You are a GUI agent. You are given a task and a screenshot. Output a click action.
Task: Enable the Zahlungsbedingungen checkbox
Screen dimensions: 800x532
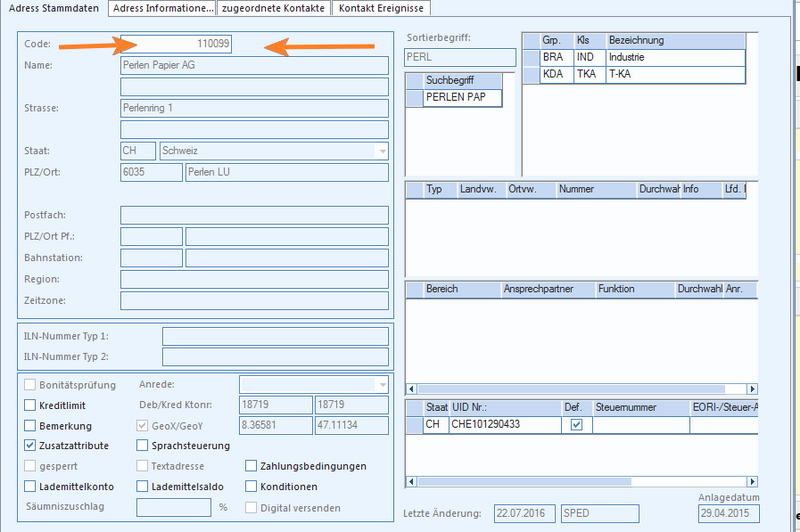[251, 466]
